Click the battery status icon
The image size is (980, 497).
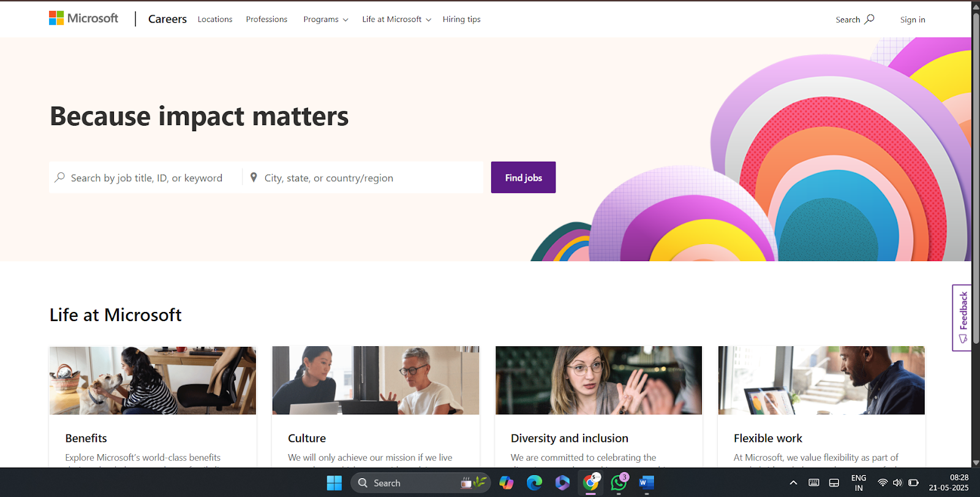click(x=913, y=483)
